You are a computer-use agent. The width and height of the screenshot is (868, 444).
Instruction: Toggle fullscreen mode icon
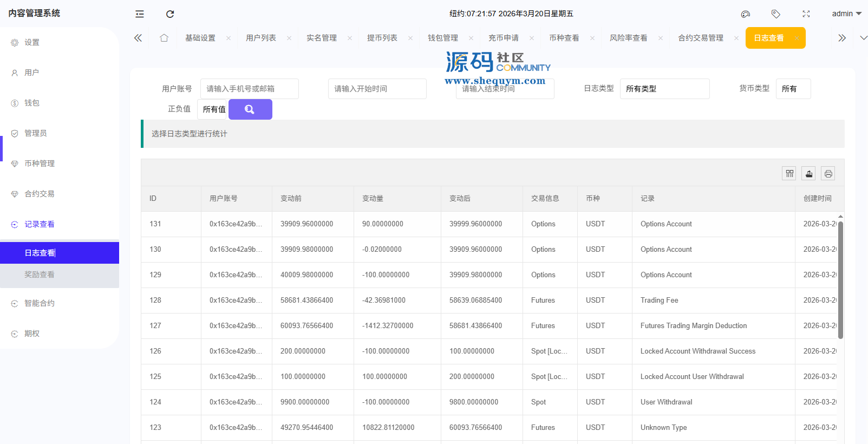pos(806,14)
